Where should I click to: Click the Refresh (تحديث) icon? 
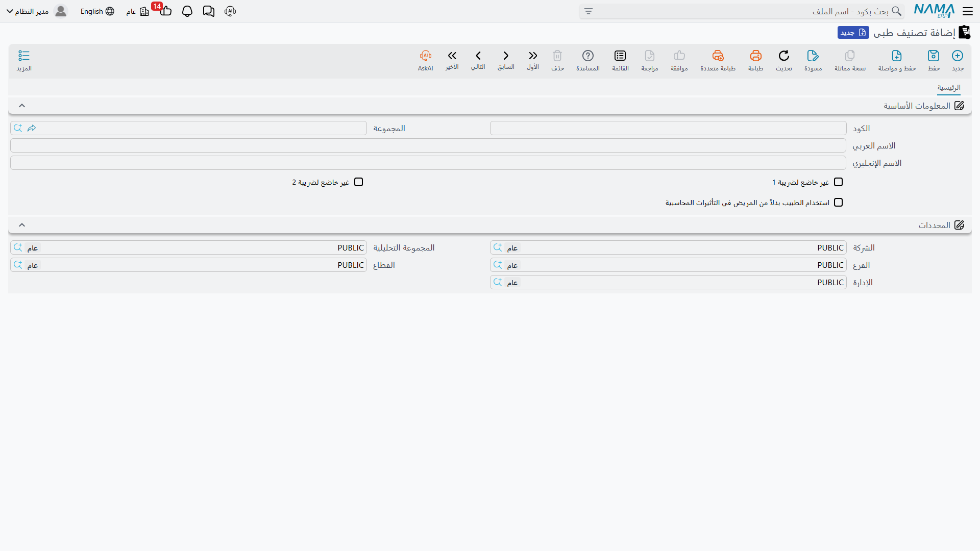coord(784,56)
